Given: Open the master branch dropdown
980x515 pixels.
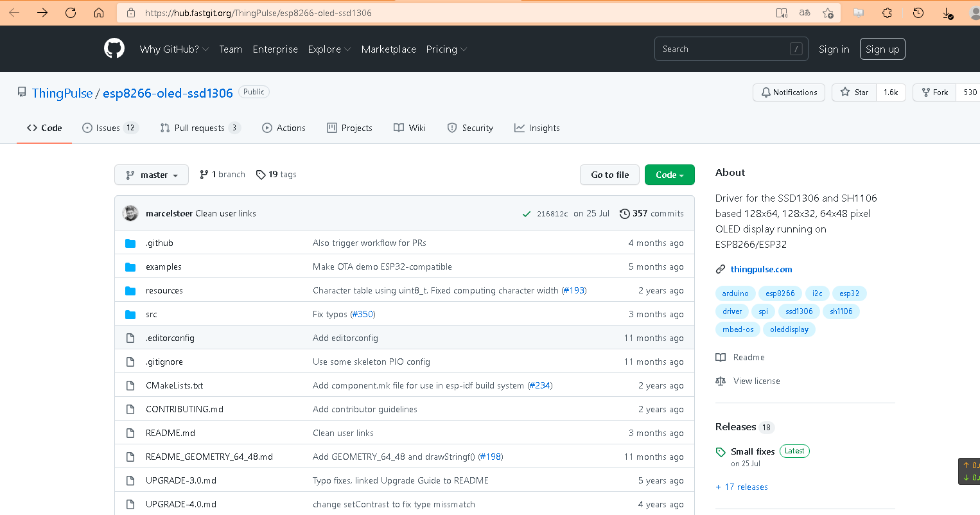Looking at the screenshot, I should click(152, 175).
